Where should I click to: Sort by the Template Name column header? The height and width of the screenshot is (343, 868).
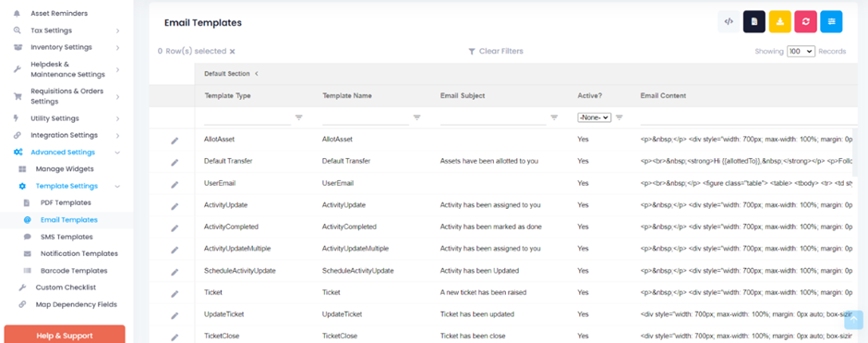coord(347,96)
